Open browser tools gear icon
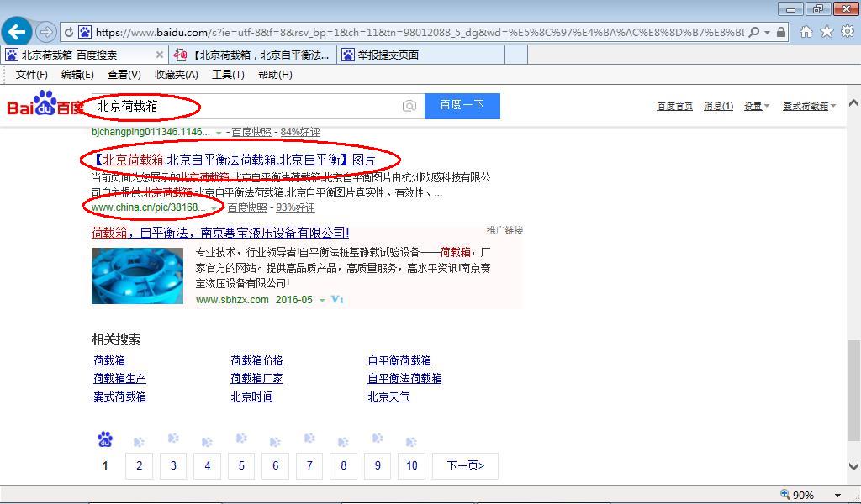 coord(848,32)
